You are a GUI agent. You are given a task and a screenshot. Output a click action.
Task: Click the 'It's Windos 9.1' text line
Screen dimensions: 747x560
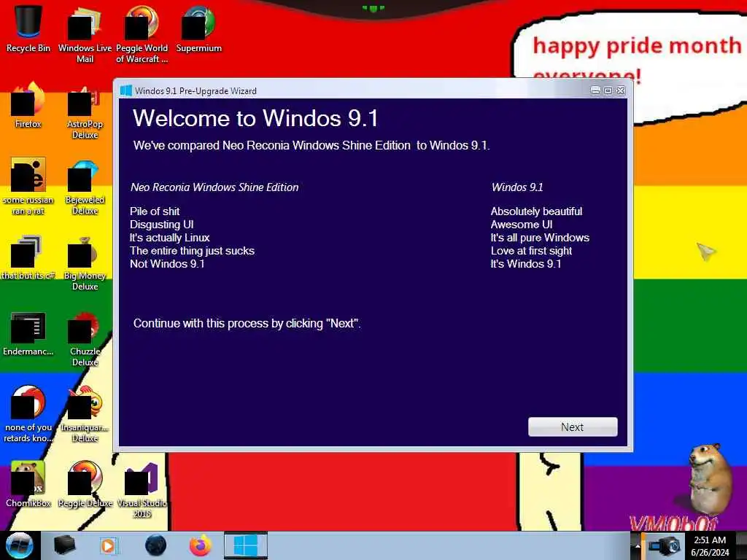[x=526, y=263]
